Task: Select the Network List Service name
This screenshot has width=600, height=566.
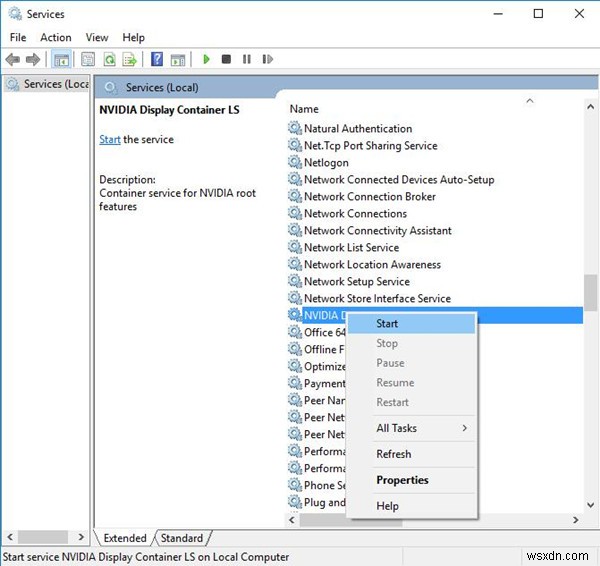Action: (x=352, y=248)
